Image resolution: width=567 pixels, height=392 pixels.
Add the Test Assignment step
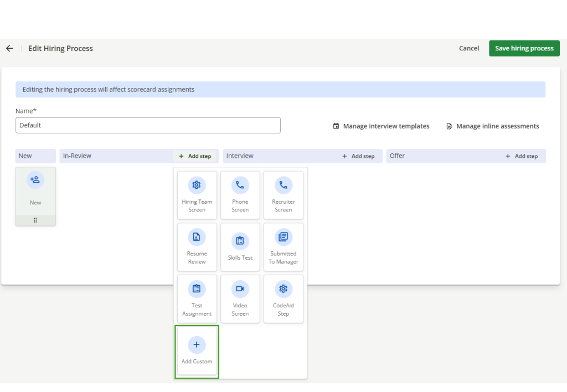(197, 298)
